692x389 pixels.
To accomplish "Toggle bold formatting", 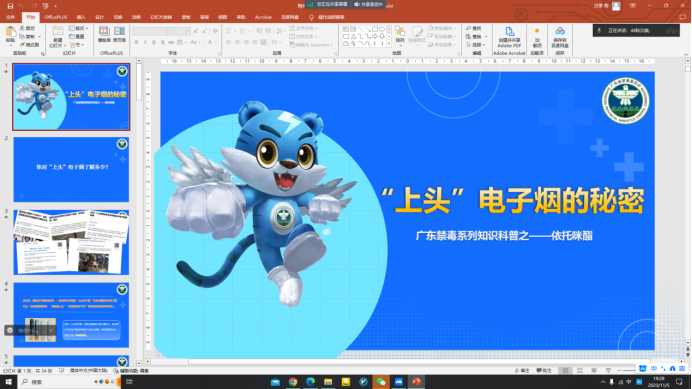I will click(x=136, y=42).
